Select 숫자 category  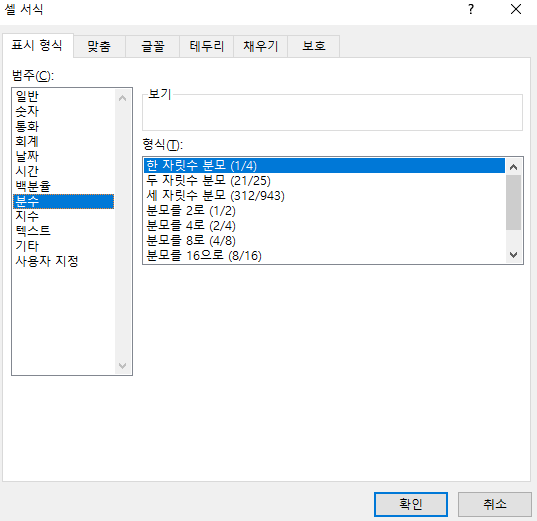63,111
